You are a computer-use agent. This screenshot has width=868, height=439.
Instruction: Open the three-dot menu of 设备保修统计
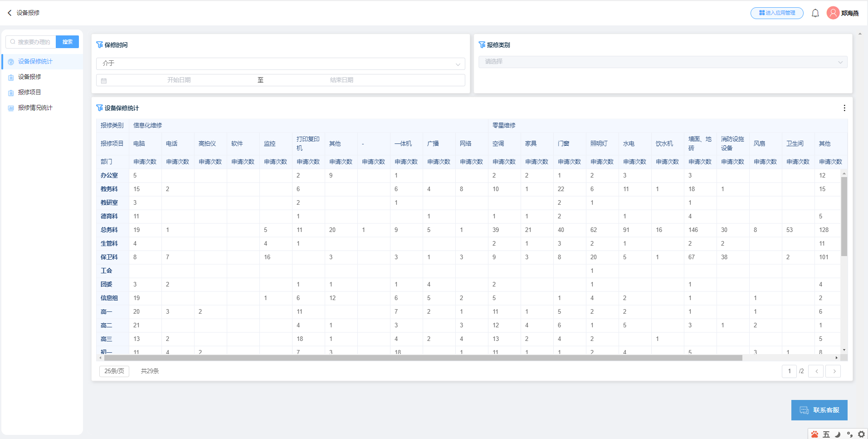point(844,108)
